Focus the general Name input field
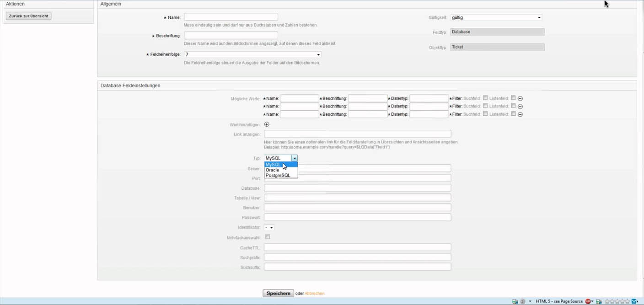This screenshot has height=305, width=644. [231, 17]
